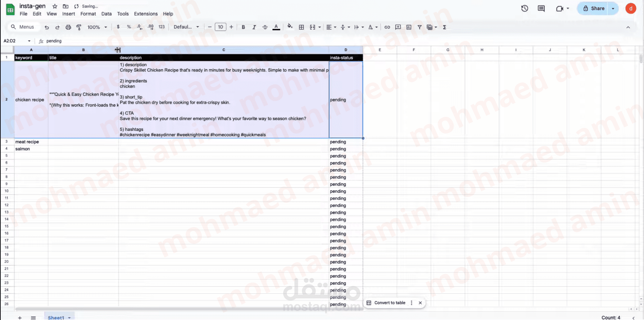This screenshot has width=644, height=320.
Task: Open horizontal align dropdown
Action: coord(331,27)
